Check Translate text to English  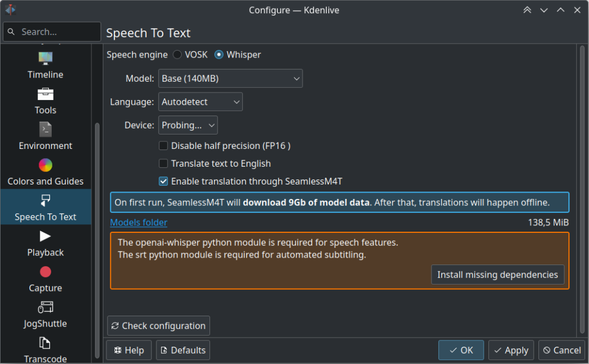click(163, 163)
